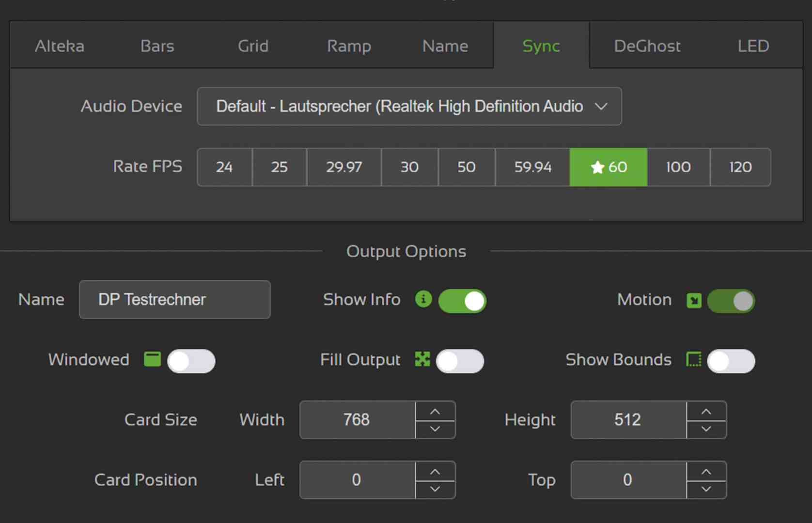812x523 pixels.
Task: Enable the Show Bounds toggle
Action: click(x=731, y=361)
